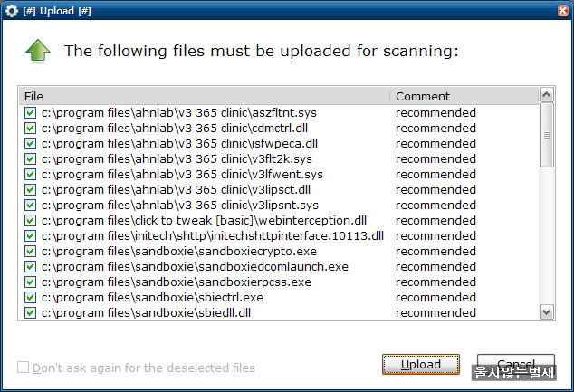This screenshot has width=574, height=392.
Task: Click the scroll up arrow of file list
Action: (547, 95)
